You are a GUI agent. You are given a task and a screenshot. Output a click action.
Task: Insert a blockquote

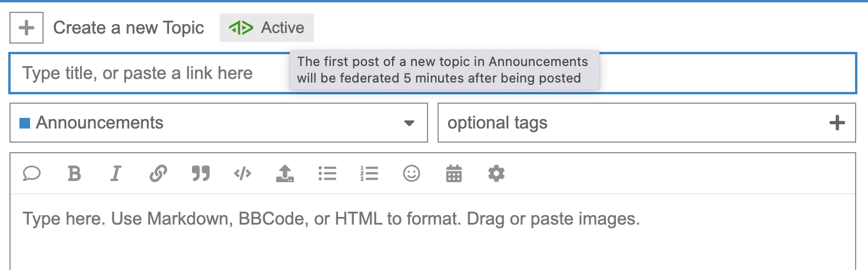201,173
